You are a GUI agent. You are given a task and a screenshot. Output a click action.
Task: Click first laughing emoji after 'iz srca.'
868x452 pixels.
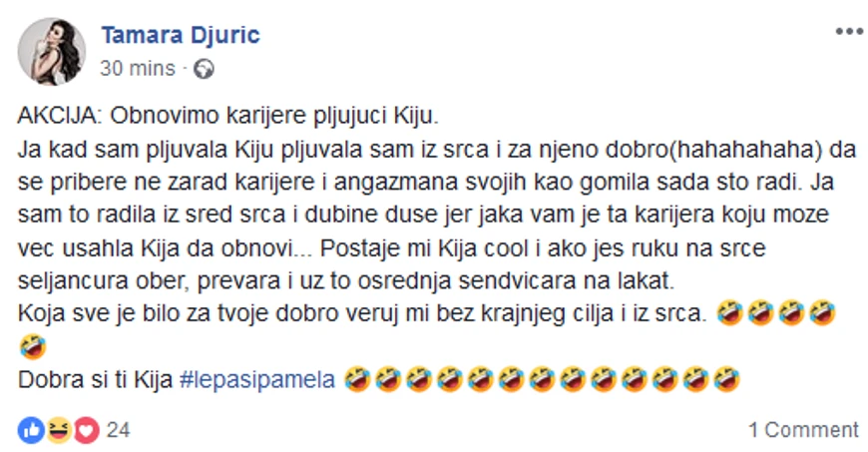(x=729, y=313)
